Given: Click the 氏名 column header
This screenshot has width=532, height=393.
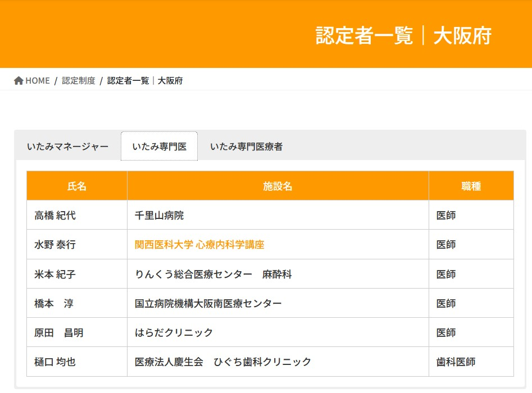Looking at the screenshot, I should click(77, 186).
